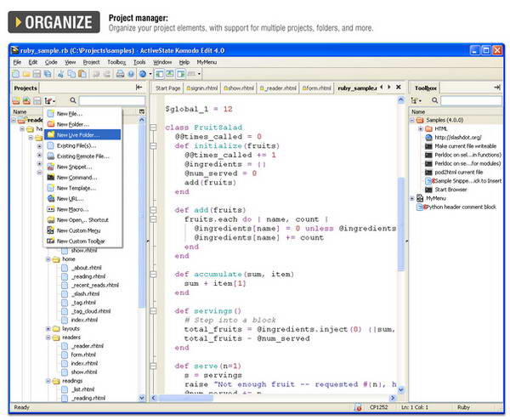Close the current editor tab with X
Screen dimensions: 510x420
pyautogui.click(x=398, y=88)
